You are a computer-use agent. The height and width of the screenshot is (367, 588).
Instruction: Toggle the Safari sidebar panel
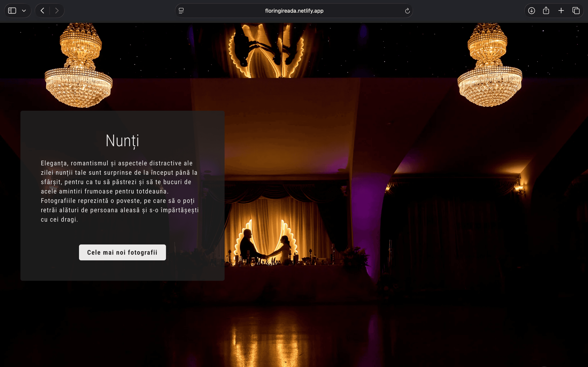(12, 11)
